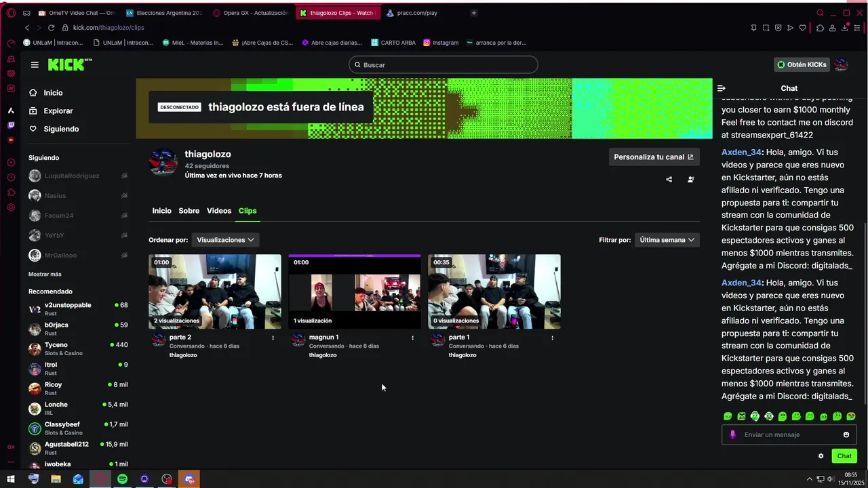Open Opera downloads icon
The height and width of the screenshot is (488, 868).
845,28
